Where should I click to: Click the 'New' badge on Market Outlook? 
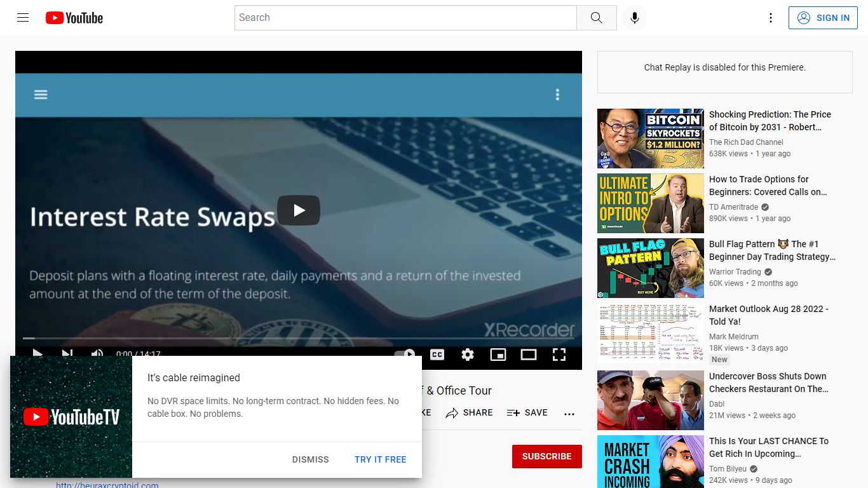click(x=719, y=360)
